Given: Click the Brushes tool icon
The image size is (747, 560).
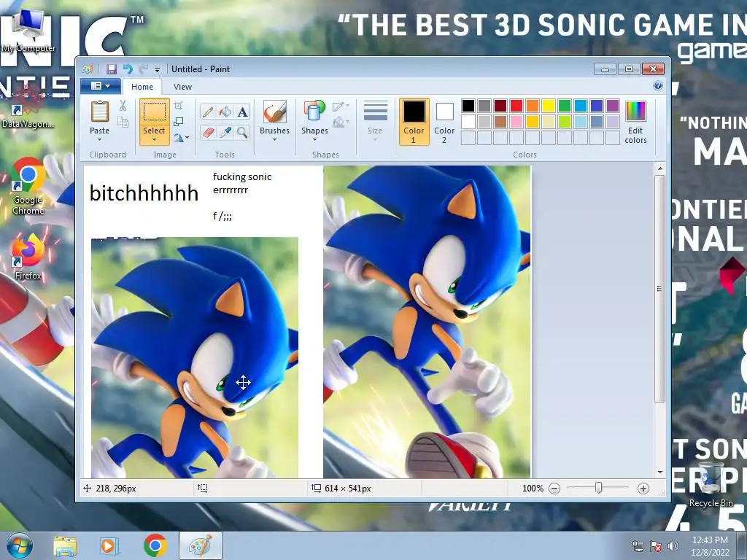Looking at the screenshot, I should pyautogui.click(x=274, y=112).
